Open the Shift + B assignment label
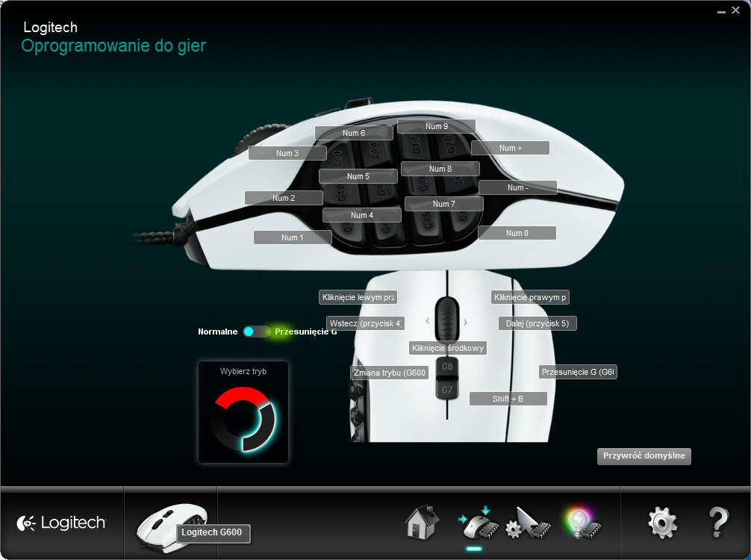This screenshot has width=751, height=560. tap(508, 399)
